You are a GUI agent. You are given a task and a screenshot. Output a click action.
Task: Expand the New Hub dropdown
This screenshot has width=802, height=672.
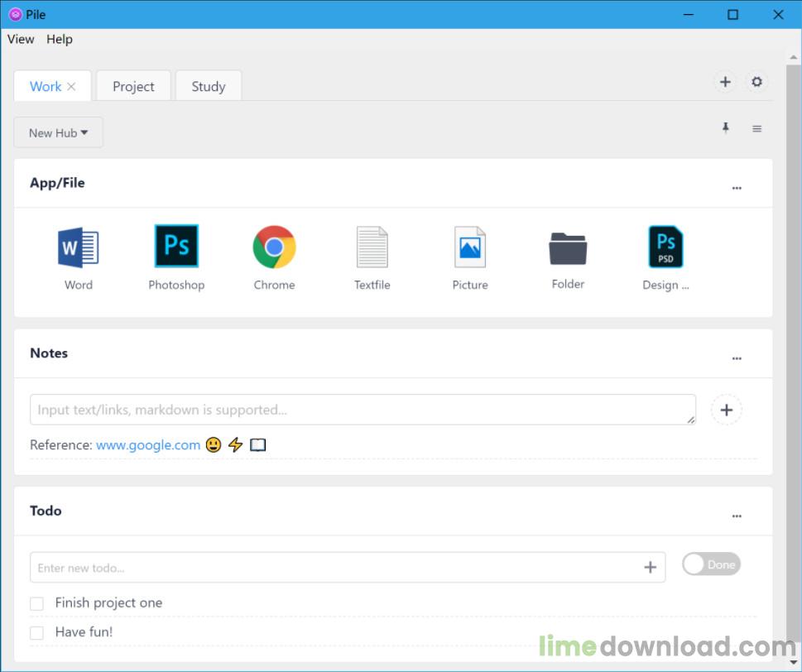58,133
